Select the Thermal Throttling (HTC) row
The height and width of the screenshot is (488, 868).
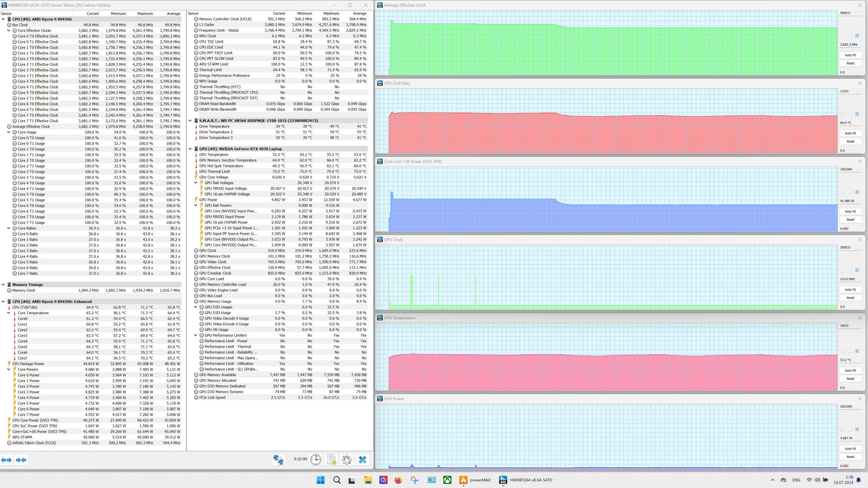278,87
